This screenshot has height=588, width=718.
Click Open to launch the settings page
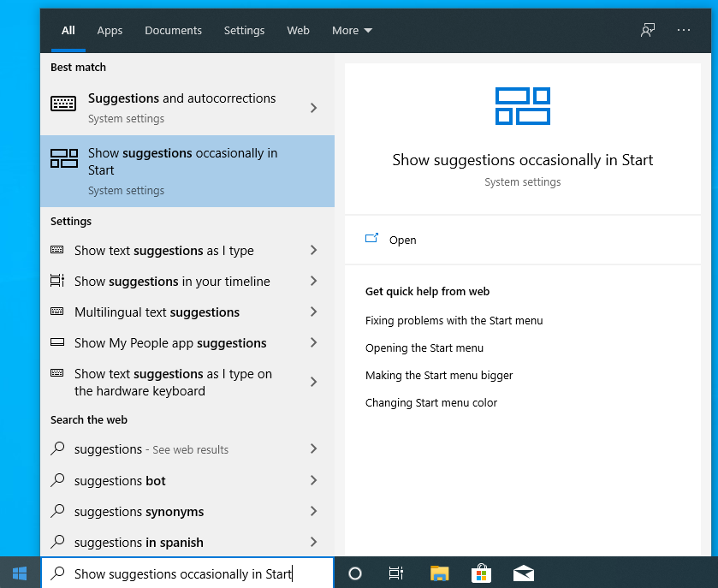pos(402,240)
